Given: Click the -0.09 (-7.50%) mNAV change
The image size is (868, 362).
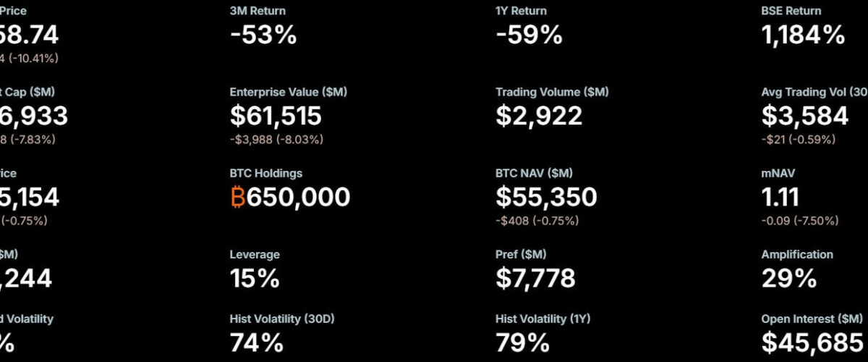Looking at the screenshot, I should tap(801, 220).
